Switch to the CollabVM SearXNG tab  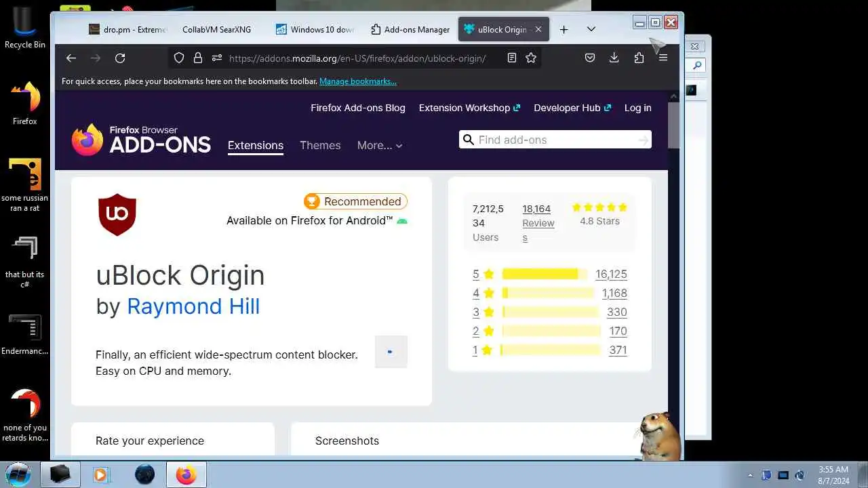click(216, 29)
